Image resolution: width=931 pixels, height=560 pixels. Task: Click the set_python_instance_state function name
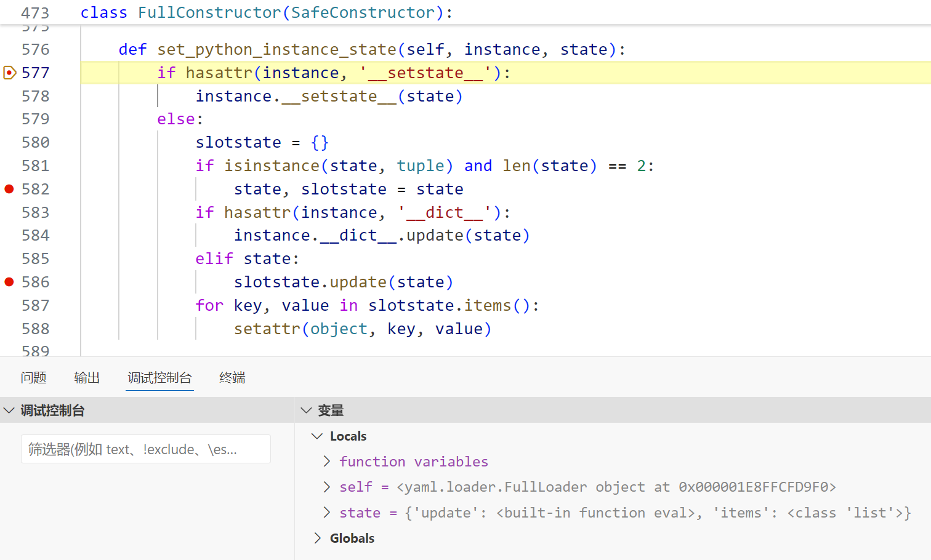click(276, 49)
